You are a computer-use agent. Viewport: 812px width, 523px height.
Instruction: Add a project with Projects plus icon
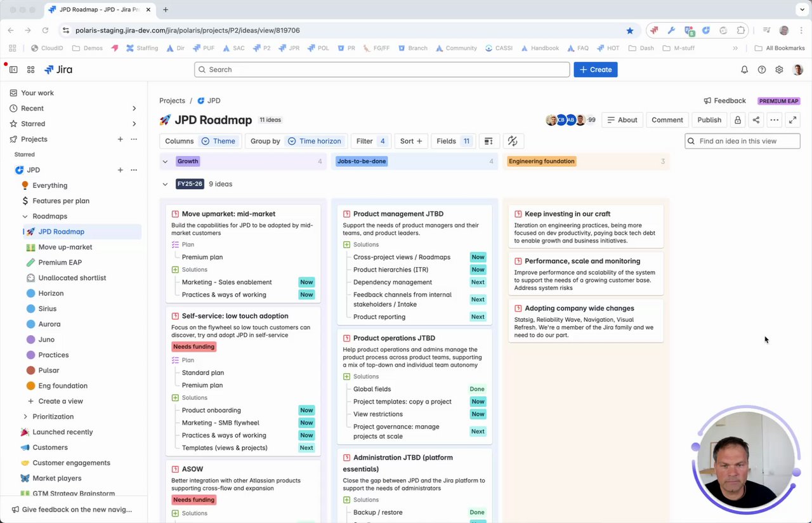coord(120,139)
